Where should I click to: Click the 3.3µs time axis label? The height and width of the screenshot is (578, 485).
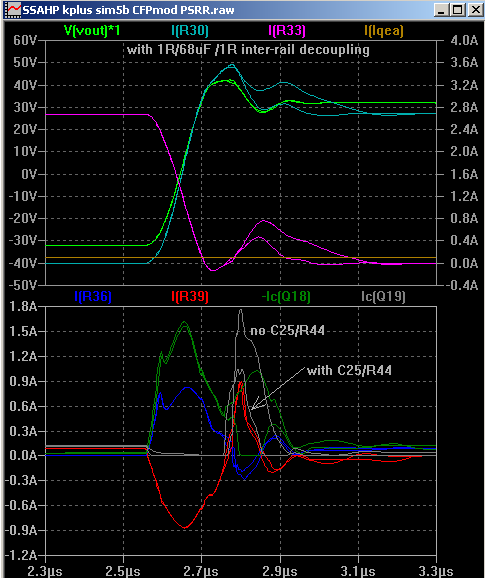(x=436, y=571)
